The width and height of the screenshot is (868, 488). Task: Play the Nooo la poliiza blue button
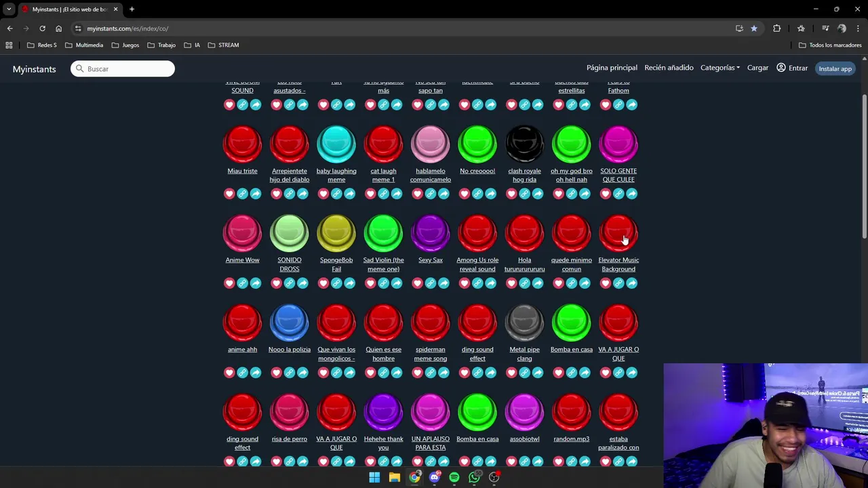pyautogui.click(x=290, y=323)
